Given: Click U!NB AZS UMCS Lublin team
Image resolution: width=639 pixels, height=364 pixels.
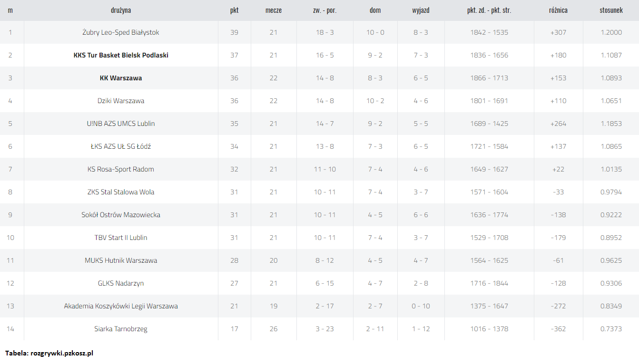Looking at the screenshot, I should [121, 124].
